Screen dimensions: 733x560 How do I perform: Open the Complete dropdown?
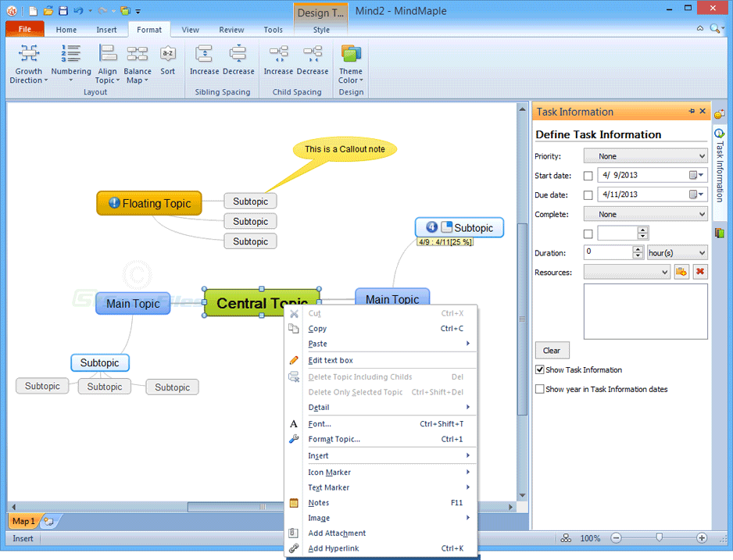tap(645, 214)
